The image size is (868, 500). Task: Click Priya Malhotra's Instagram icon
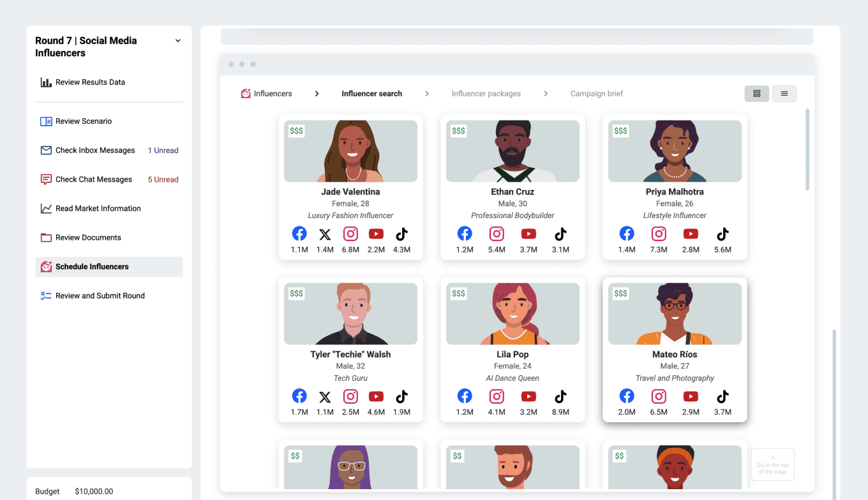point(659,233)
